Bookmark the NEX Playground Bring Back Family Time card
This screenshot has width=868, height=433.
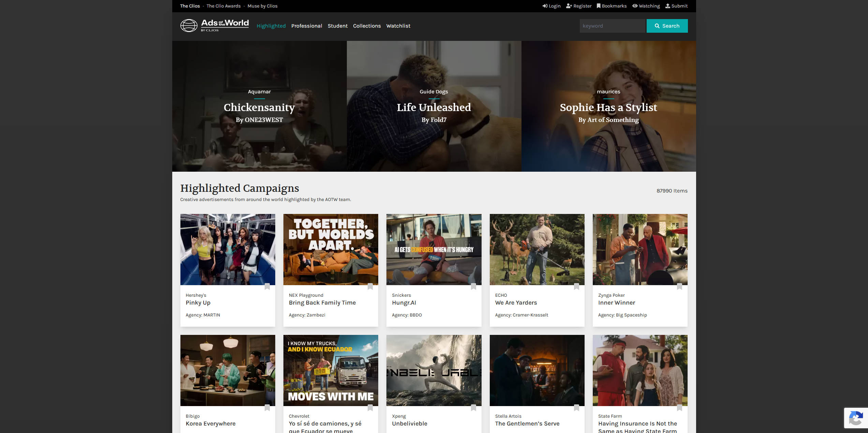coord(370,287)
